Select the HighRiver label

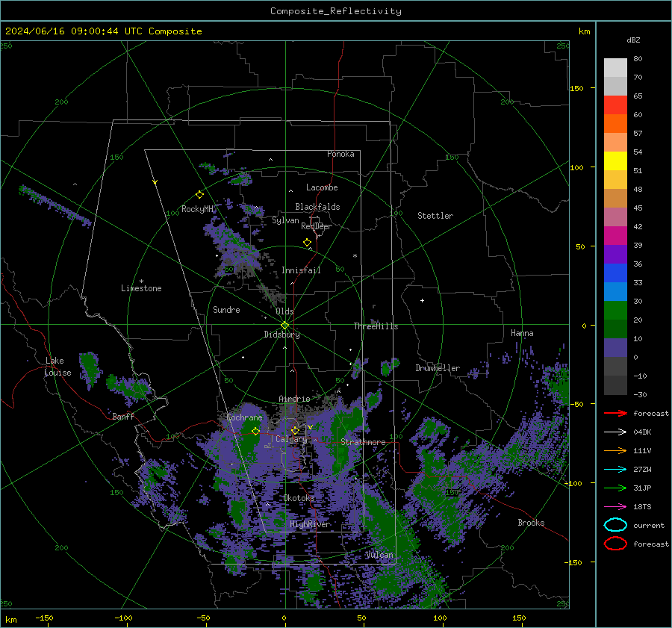pyautogui.click(x=310, y=524)
